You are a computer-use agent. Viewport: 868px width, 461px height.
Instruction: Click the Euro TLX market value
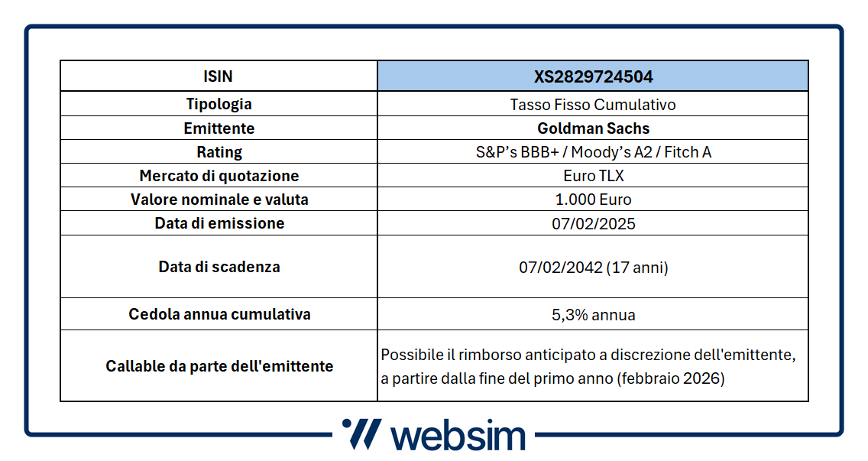593,176
